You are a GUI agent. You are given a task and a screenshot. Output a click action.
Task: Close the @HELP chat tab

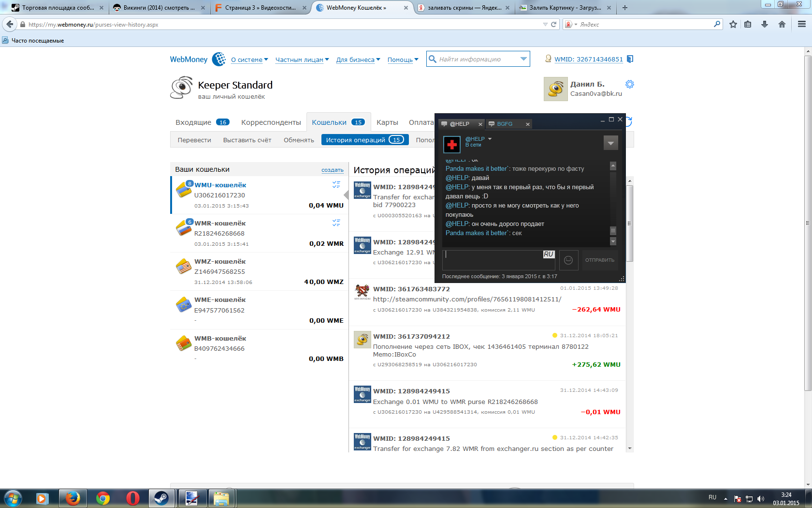pyautogui.click(x=480, y=124)
